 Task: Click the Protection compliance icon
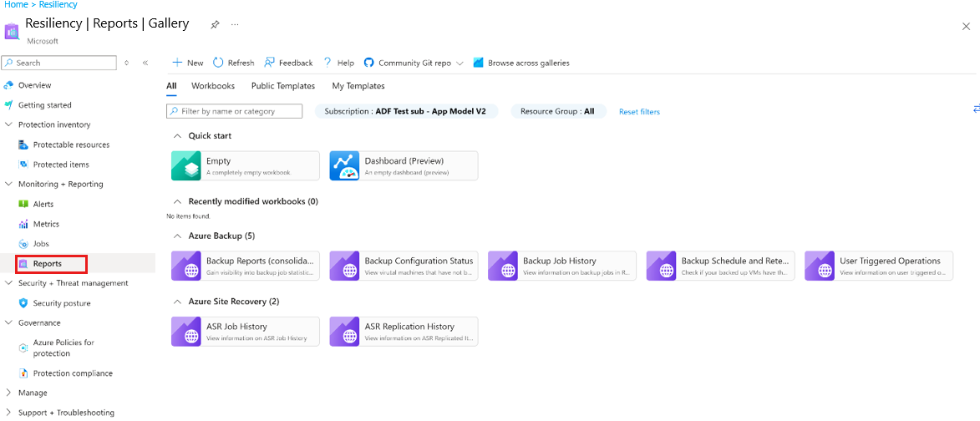23,373
